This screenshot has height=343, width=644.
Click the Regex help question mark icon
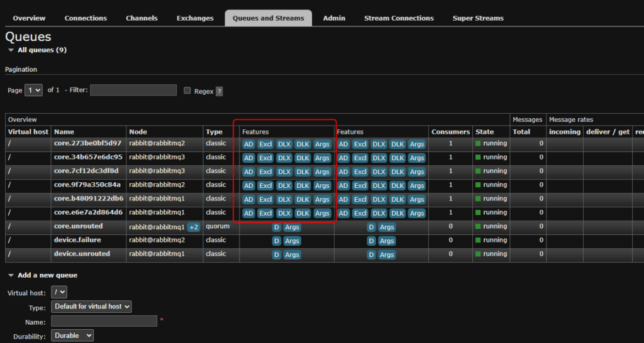(x=219, y=92)
